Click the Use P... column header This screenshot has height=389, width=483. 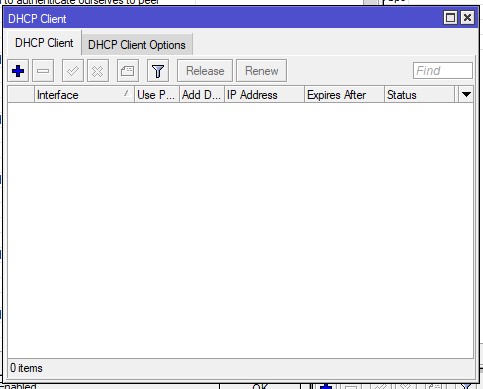coord(157,95)
